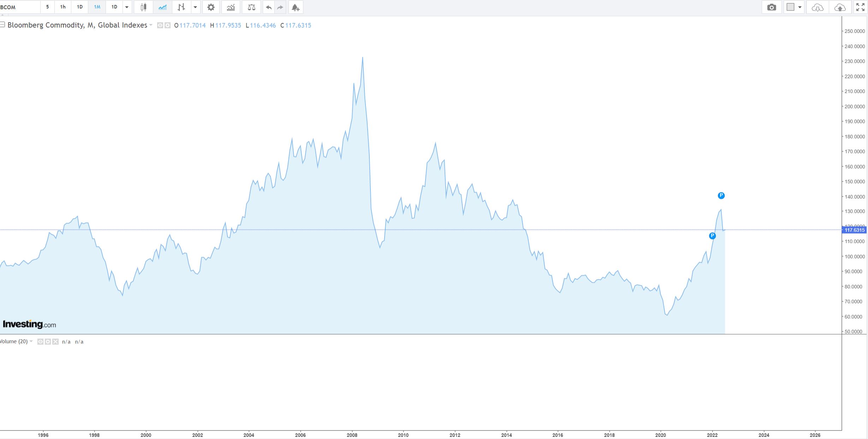Remove the Volume indicator with X
The width and height of the screenshot is (868, 439).
pos(55,342)
